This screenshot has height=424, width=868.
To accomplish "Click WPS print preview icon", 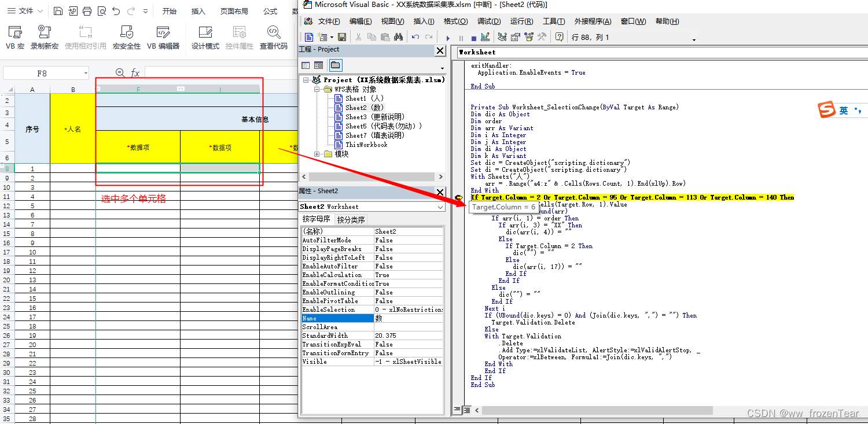I will [102, 11].
